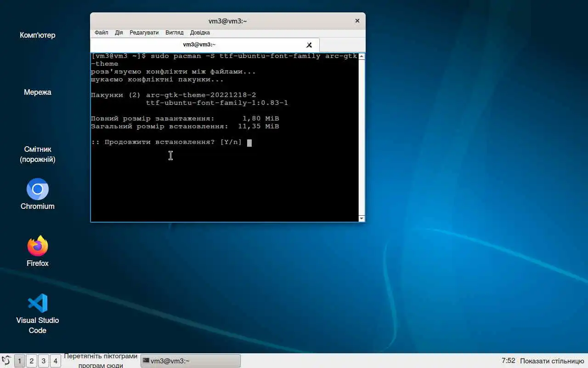Open the Довідка menu
Viewport: 588px width, 368px height.
pos(200,33)
